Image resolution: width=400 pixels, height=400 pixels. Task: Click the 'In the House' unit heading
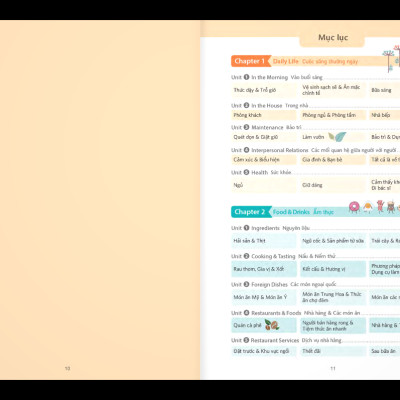(x=267, y=106)
